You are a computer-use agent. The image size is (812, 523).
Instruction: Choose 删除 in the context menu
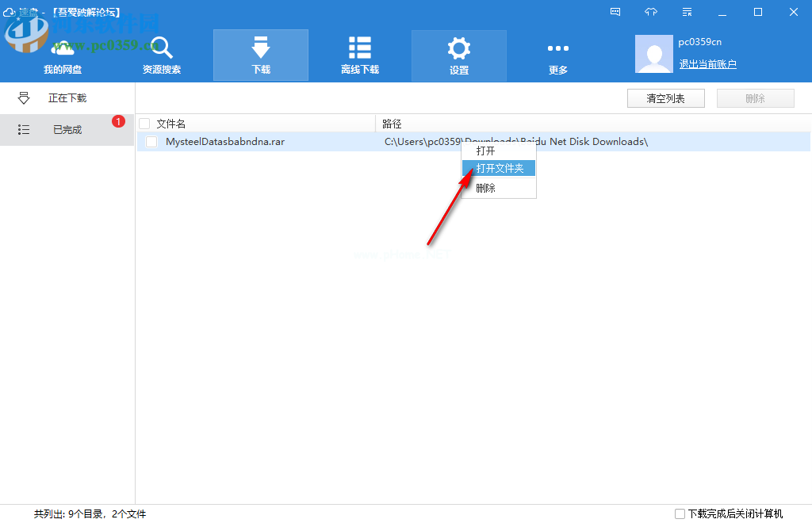pos(486,188)
